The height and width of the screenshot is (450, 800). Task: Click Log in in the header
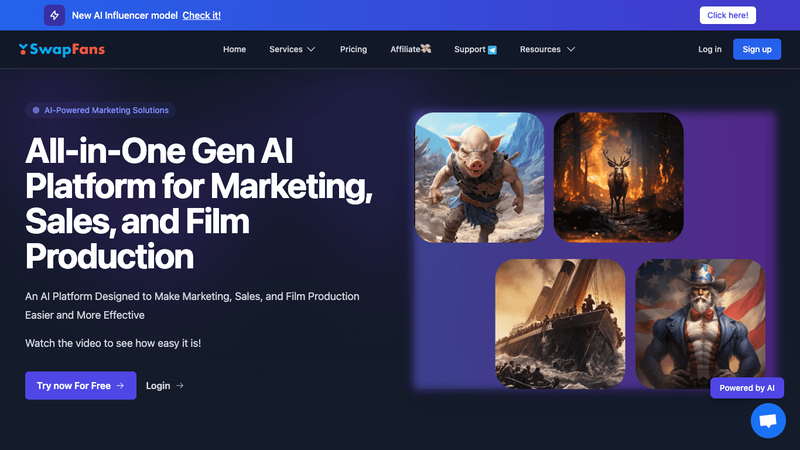click(x=710, y=49)
